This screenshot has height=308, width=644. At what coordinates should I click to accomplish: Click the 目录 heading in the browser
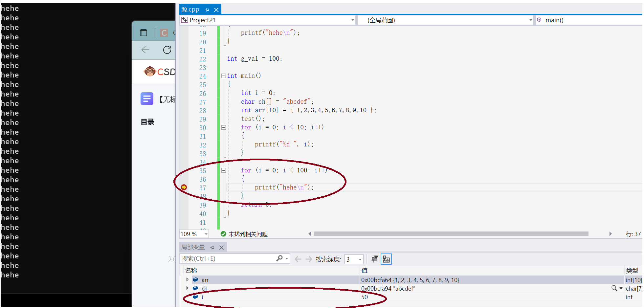tap(147, 122)
